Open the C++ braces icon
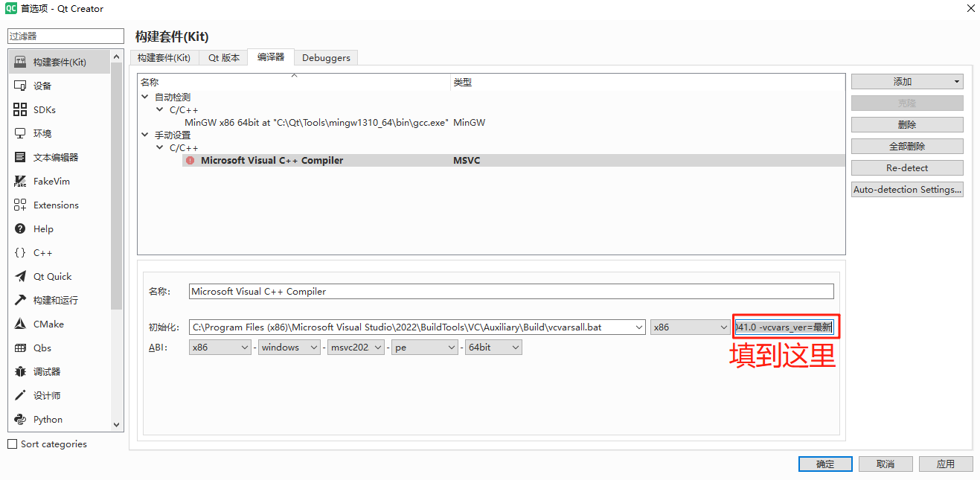980x480 pixels. [20, 252]
